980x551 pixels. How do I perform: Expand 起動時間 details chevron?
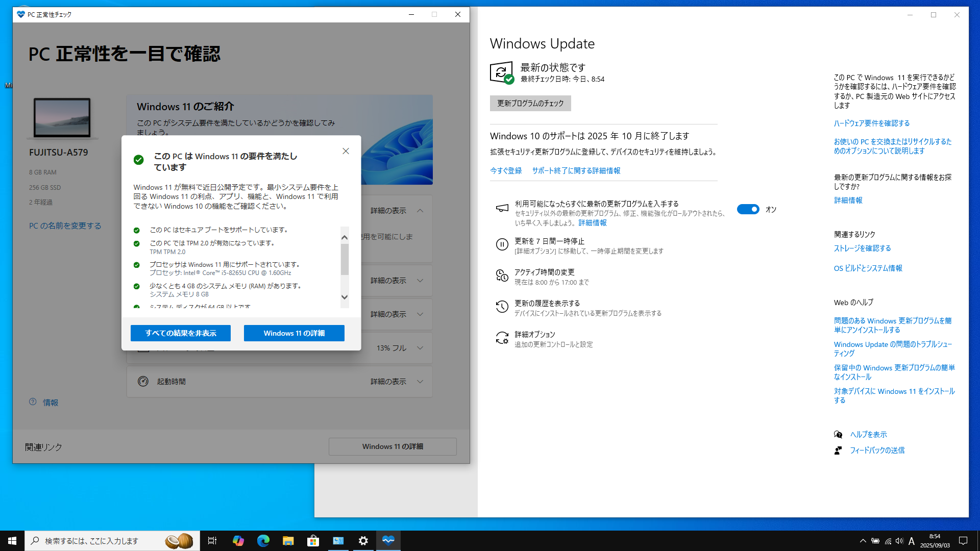[x=420, y=381]
